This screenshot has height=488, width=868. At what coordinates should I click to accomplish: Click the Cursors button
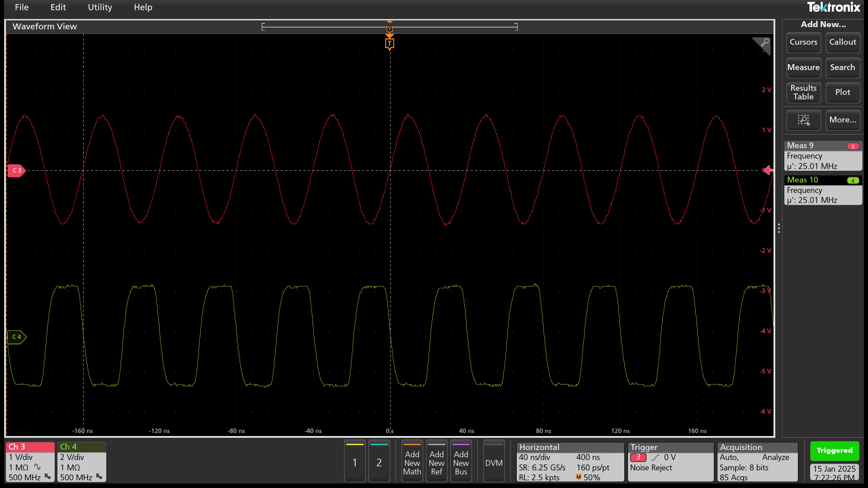[803, 42]
